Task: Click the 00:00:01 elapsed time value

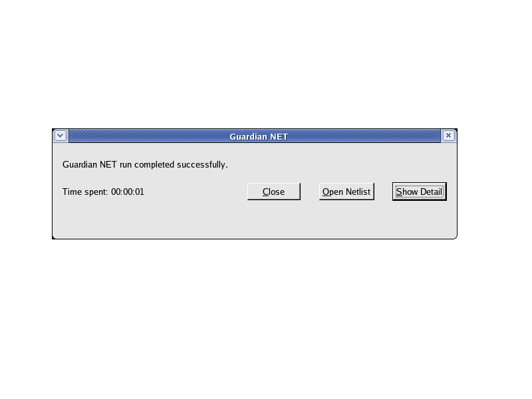Action: [128, 192]
